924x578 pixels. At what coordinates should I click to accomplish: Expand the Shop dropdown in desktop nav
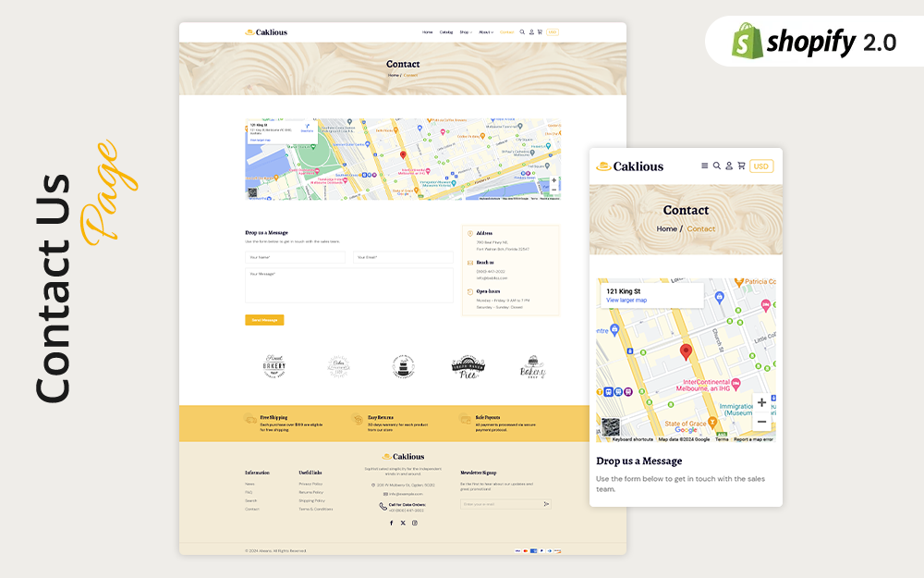click(466, 32)
